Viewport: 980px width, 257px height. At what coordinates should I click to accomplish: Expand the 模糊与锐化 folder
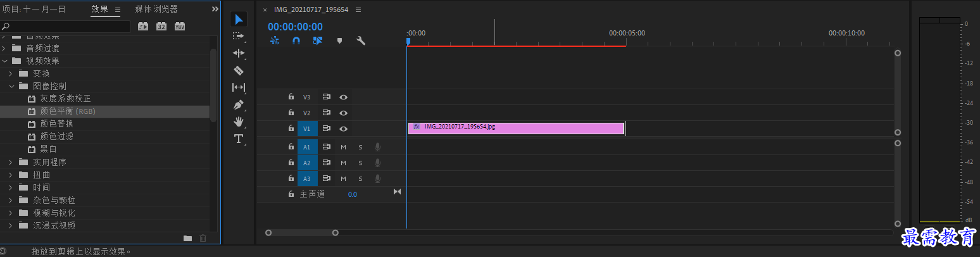[x=11, y=213]
